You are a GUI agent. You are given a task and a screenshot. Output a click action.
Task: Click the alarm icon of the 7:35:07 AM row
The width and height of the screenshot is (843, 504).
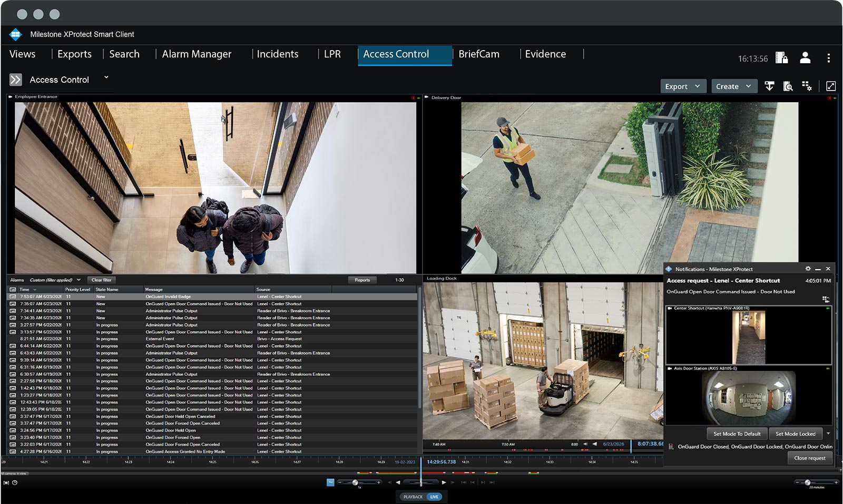pos(13,304)
